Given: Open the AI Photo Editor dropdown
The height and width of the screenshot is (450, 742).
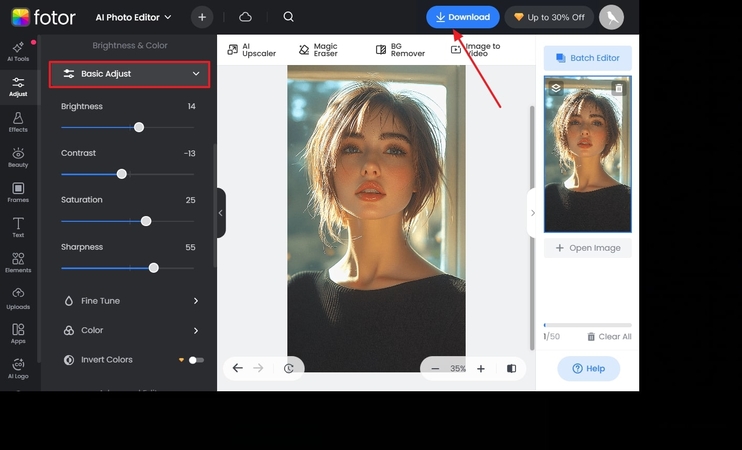Looking at the screenshot, I should [133, 17].
